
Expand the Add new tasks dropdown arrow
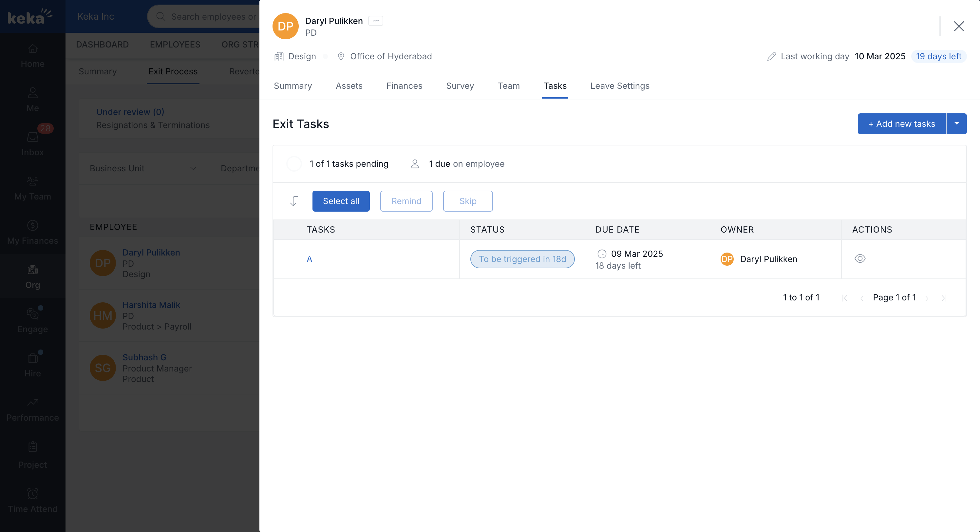pos(956,124)
